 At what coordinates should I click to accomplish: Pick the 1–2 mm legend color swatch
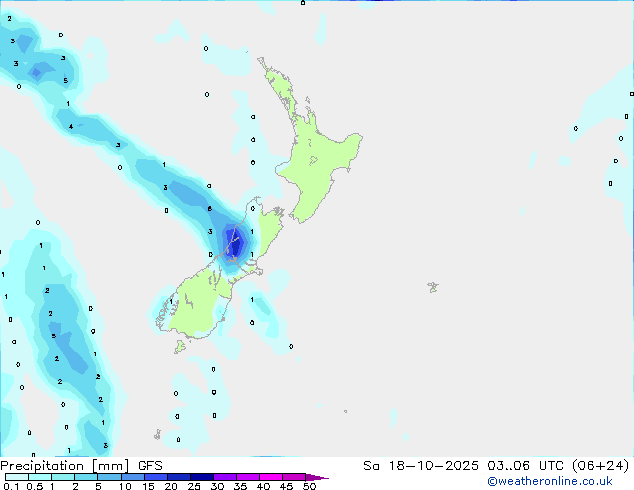63,477
